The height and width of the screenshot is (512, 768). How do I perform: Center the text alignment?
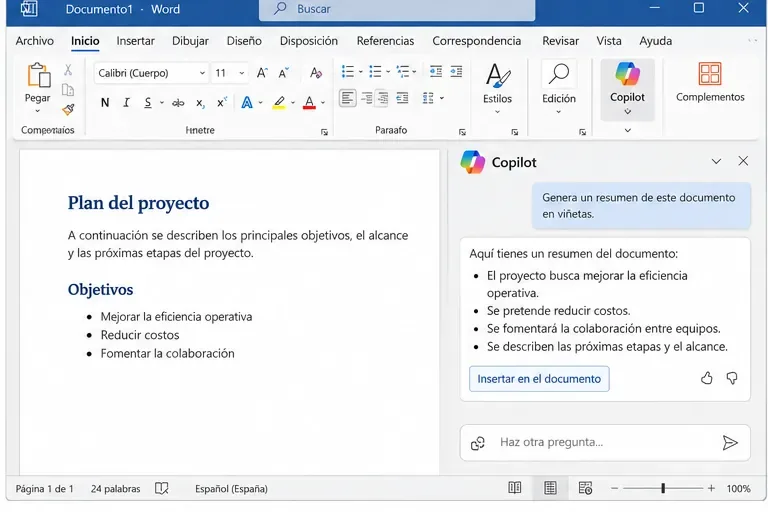[x=366, y=98]
